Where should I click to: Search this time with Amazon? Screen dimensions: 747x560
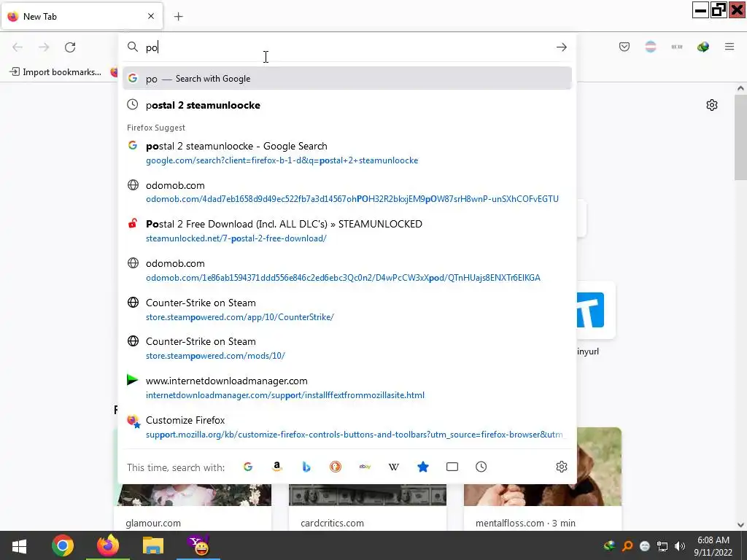click(276, 467)
